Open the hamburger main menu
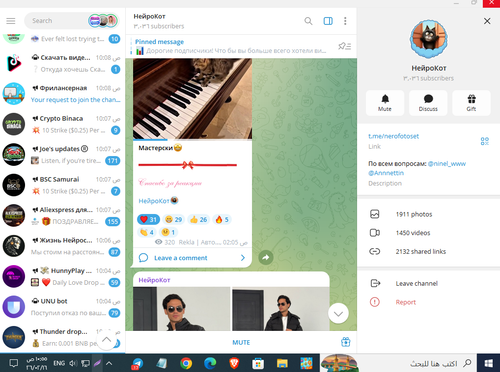500x372 pixels. 11,21
